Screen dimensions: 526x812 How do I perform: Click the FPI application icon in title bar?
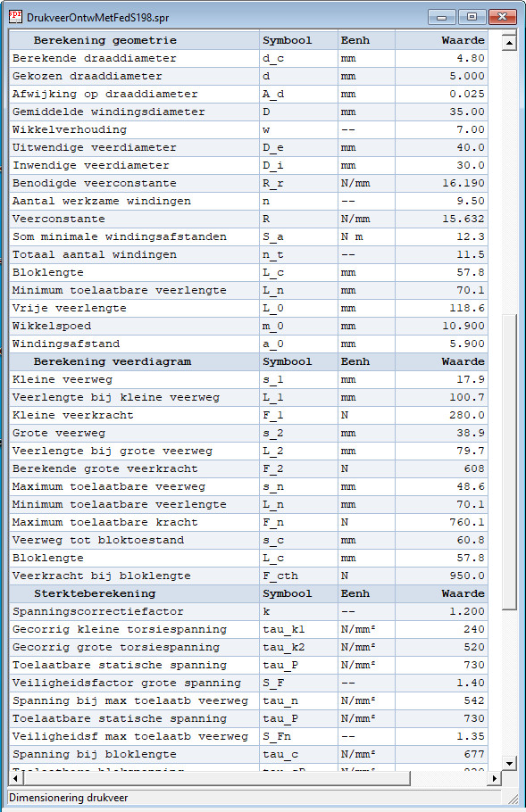coord(15,17)
